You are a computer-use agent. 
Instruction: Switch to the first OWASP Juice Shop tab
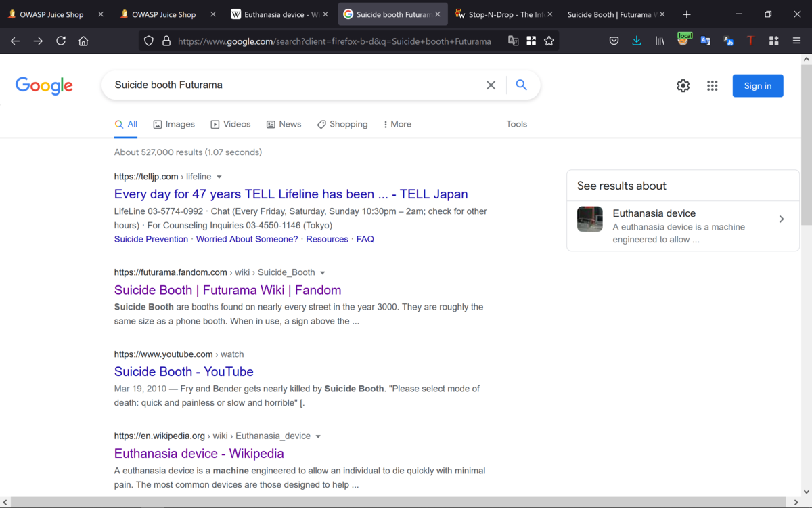tap(51, 14)
